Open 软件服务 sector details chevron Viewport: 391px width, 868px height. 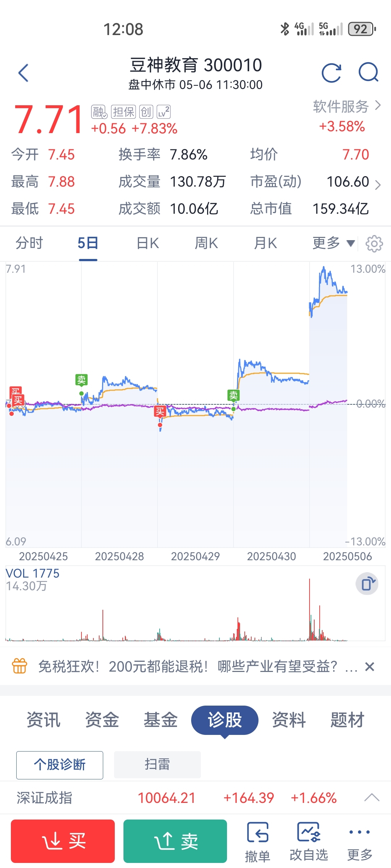378,105
